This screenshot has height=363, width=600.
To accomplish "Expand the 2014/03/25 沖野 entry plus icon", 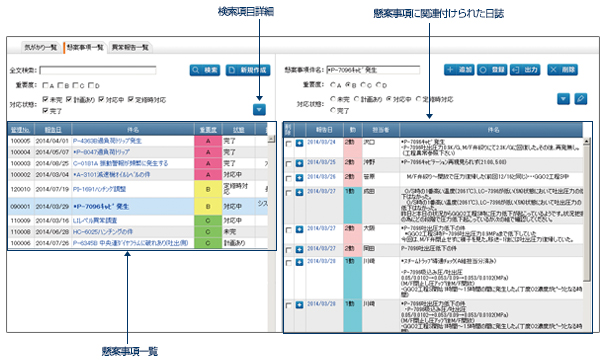I will coord(299,163).
